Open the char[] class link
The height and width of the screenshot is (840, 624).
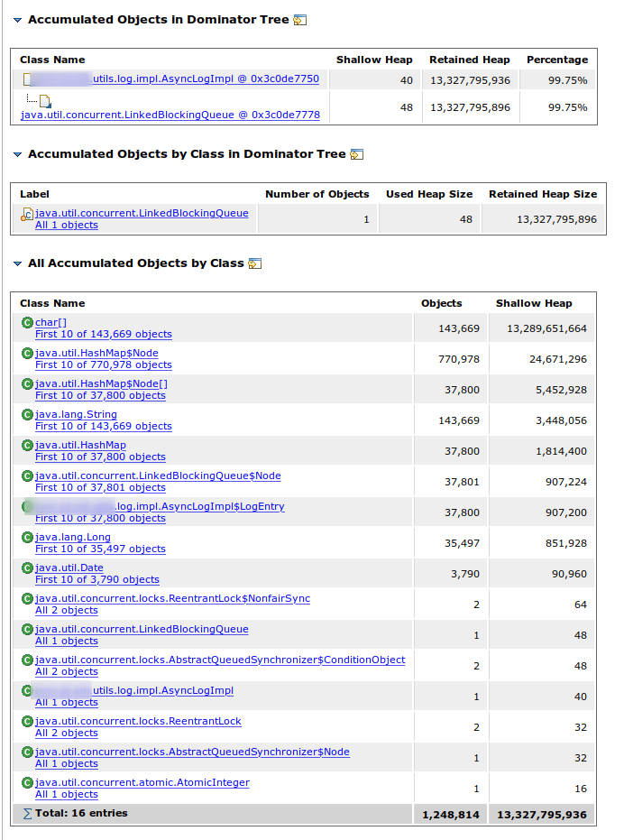pyautogui.click(x=50, y=322)
